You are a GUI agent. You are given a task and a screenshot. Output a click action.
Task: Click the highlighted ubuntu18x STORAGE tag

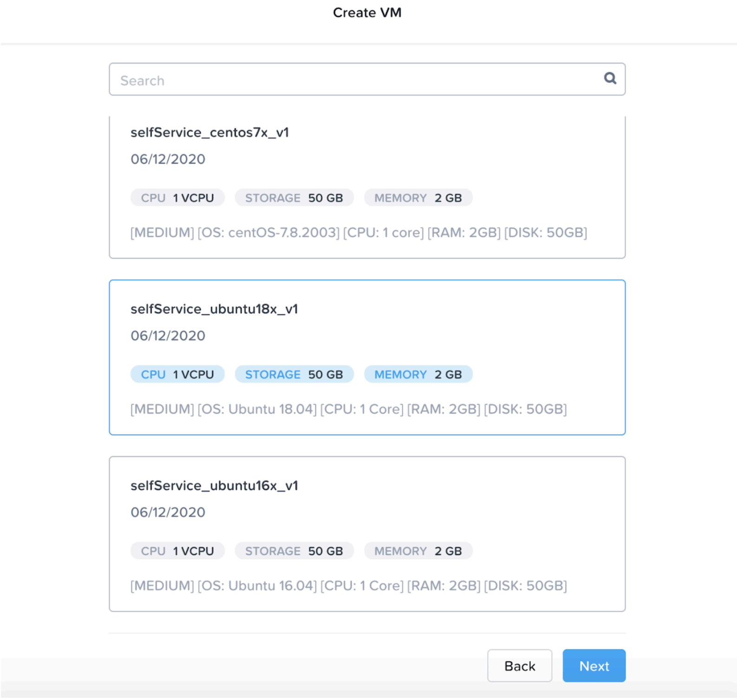coord(294,375)
